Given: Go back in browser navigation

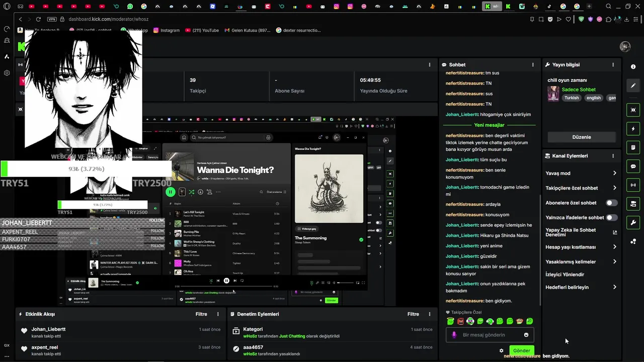Looking at the screenshot, I should point(21,19).
